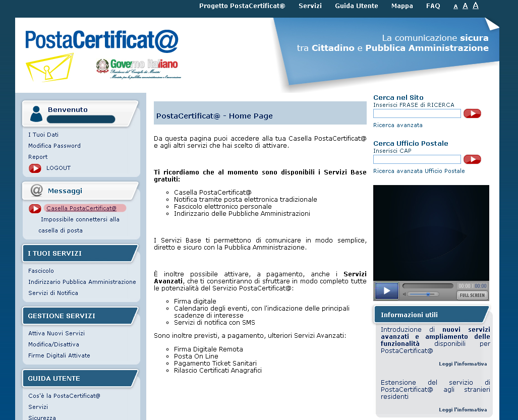Click 'Rilascio Certificati Anagrafici' list item
This screenshot has width=518, height=420.
[x=218, y=371]
